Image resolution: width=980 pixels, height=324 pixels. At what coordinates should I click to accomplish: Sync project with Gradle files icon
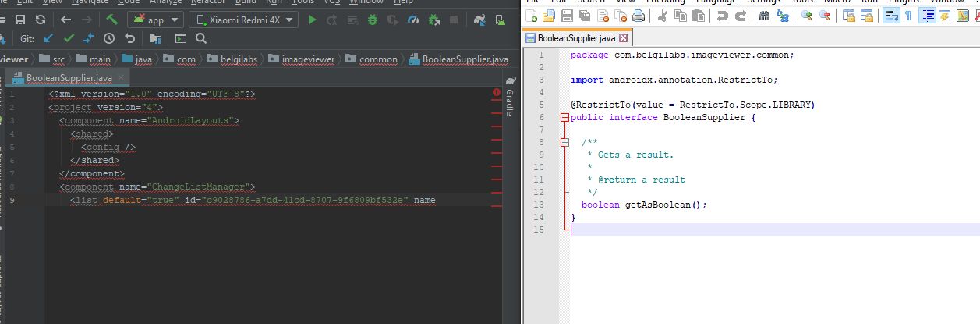479,20
